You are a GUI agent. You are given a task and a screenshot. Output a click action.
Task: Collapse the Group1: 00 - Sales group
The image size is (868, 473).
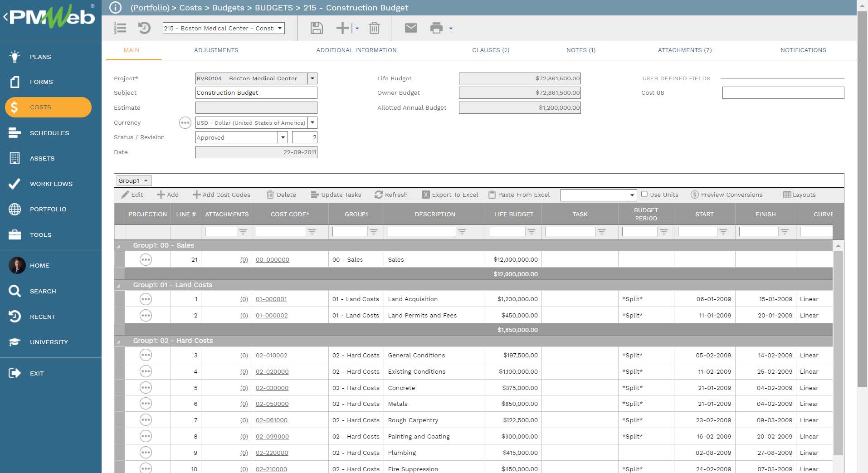coord(119,246)
